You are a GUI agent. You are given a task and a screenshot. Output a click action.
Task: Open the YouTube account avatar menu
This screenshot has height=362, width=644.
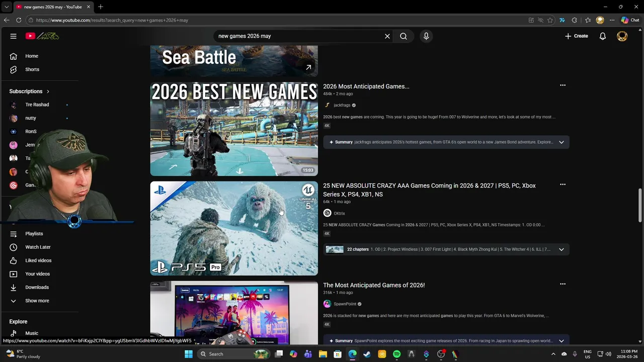622,36
